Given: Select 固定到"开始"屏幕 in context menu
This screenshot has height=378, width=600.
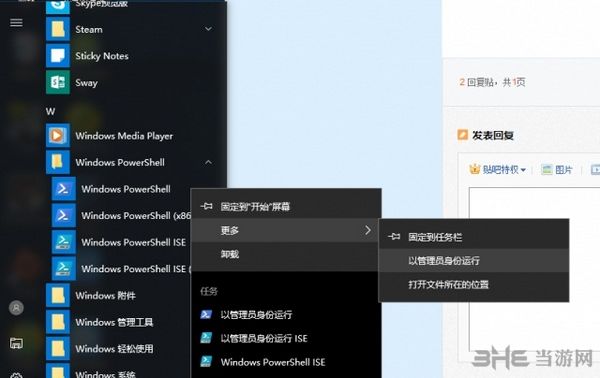Looking at the screenshot, I should click(x=286, y=207).
